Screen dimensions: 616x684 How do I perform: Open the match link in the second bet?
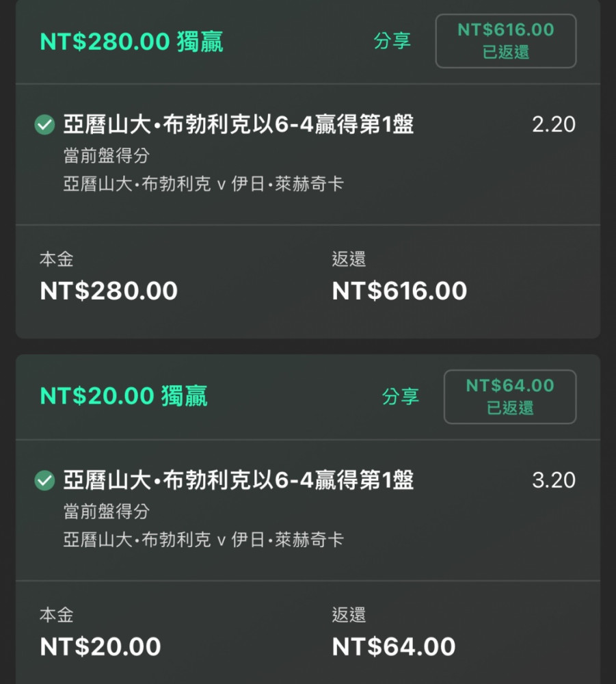[204, 540]
